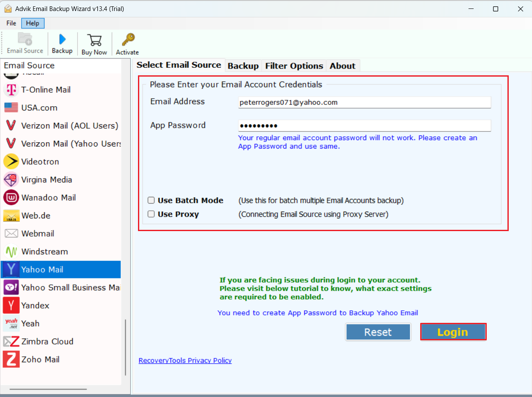This screenshot has width=532, height=397.
Task: Go to the About tab
Action: 343,66
